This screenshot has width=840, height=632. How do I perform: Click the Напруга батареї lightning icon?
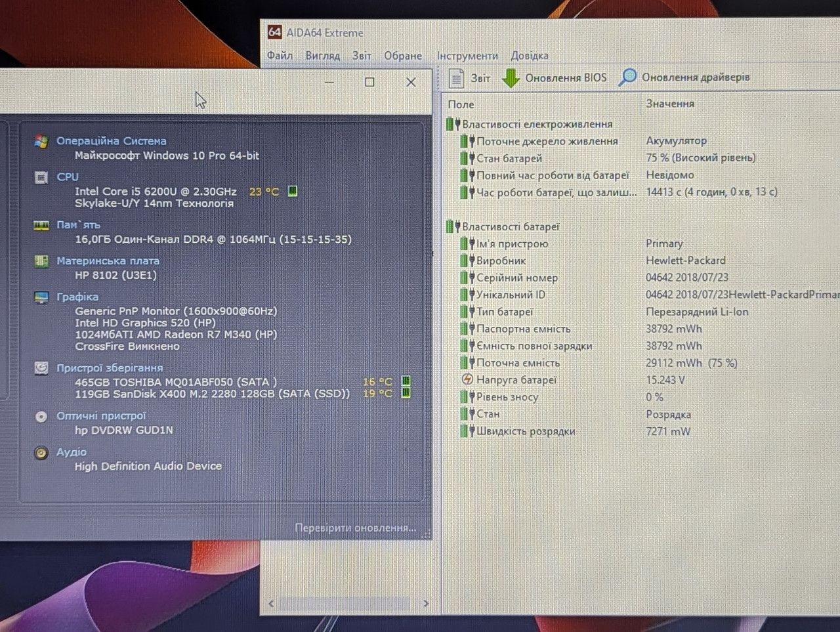(467, 379)
